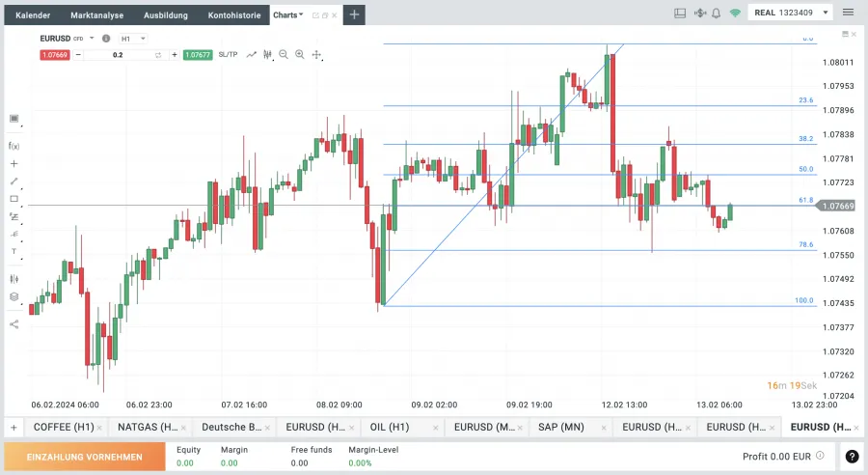The image size is (868, 475).
Task: Add a new chart tab at bottom left
Action: tap(14, 428)
